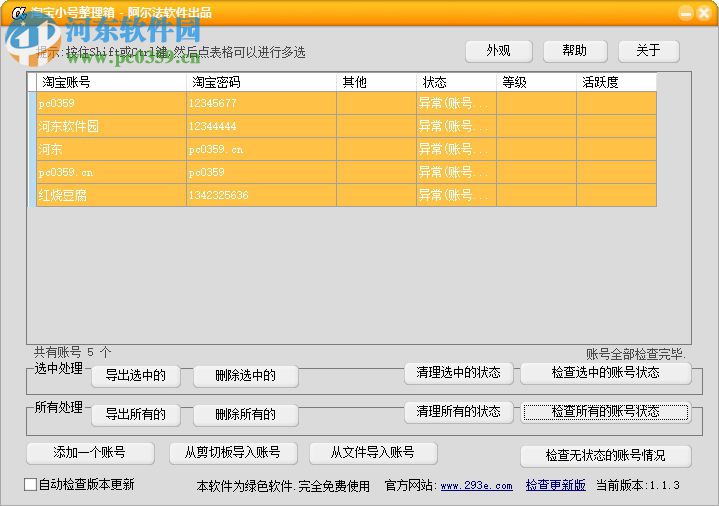Click 清理选中的状态 button
The height and width of the screenshot is (506, 719).
[459, 373]
